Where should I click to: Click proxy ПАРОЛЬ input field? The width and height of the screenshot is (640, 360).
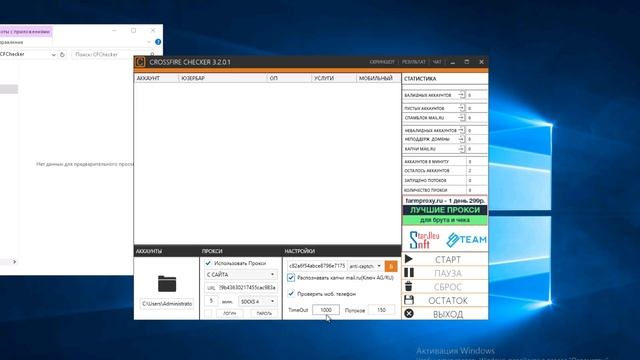[x=264, y=313]
